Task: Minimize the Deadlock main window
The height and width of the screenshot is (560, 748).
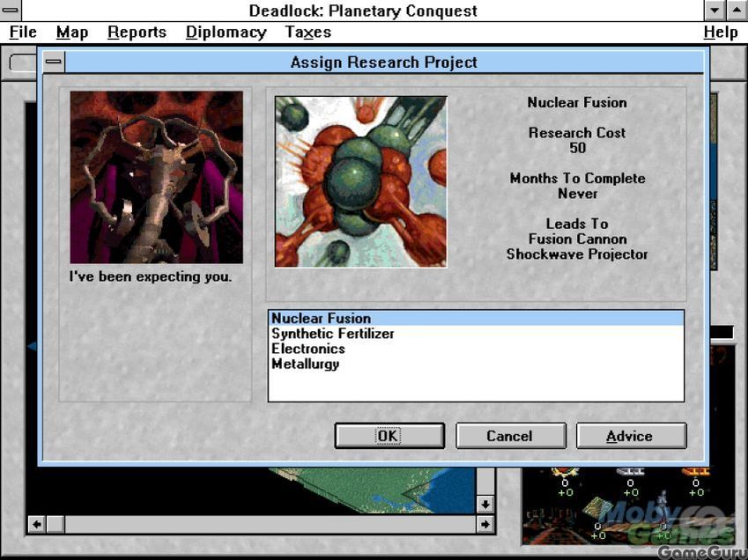Action: (x=715, y=10)
